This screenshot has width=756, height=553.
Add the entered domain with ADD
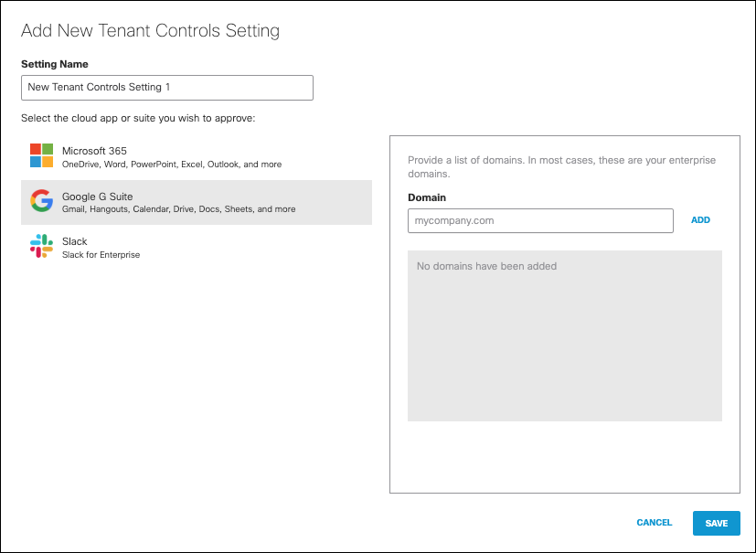click(700, 220)
